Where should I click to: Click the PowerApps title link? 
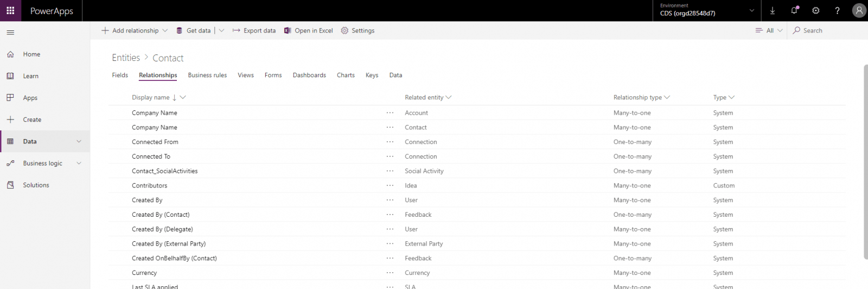52,11
